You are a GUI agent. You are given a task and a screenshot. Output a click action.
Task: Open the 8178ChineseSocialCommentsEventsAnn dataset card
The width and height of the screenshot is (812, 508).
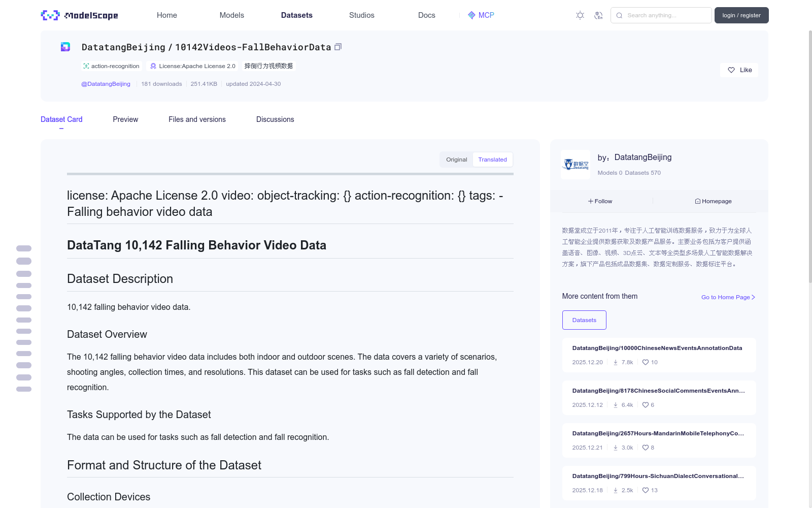[659, 398]
